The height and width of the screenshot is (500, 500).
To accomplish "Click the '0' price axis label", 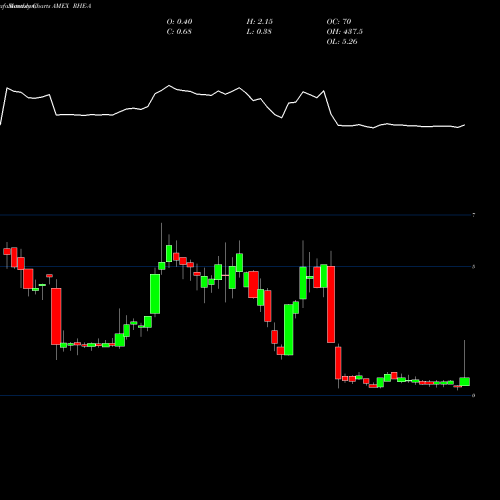I will click(474, 395).
